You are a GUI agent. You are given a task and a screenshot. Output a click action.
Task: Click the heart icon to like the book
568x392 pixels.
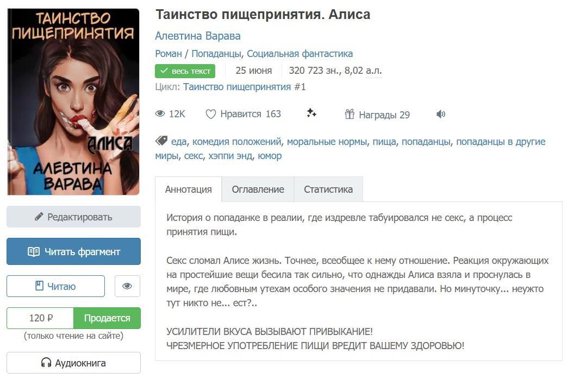tap(210, 115)
